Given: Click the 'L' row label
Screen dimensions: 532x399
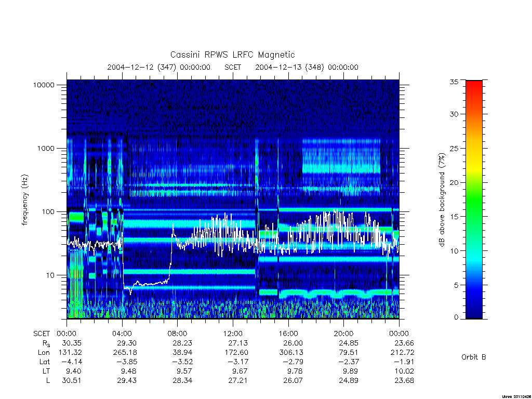Looking at the screenshot, I should click(x=48, y=380).
